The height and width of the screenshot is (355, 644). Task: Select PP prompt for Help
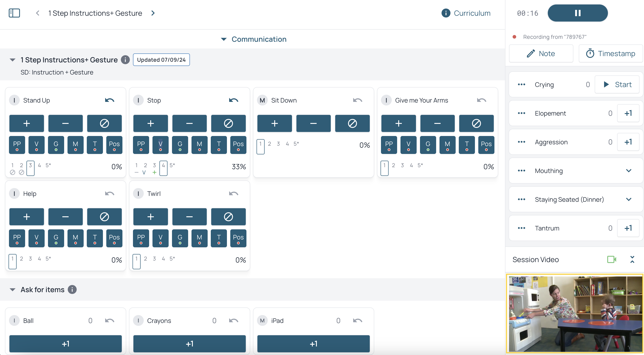tap(17, 238)
